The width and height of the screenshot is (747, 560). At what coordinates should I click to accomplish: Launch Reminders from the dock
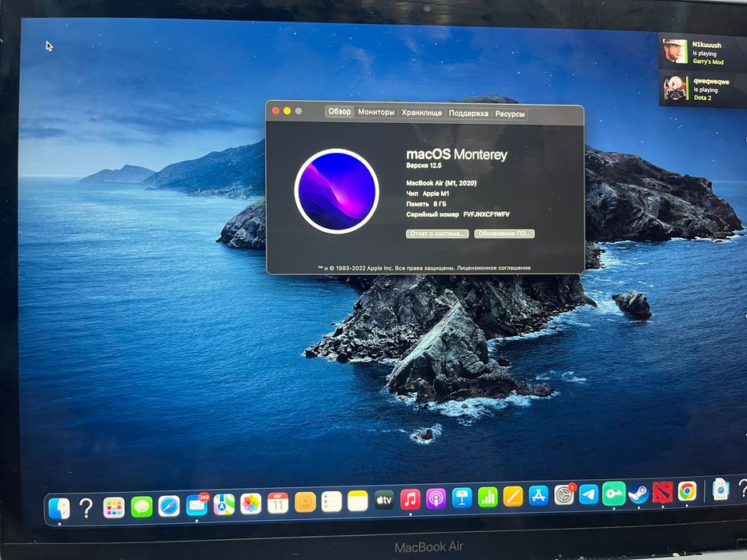331,502
